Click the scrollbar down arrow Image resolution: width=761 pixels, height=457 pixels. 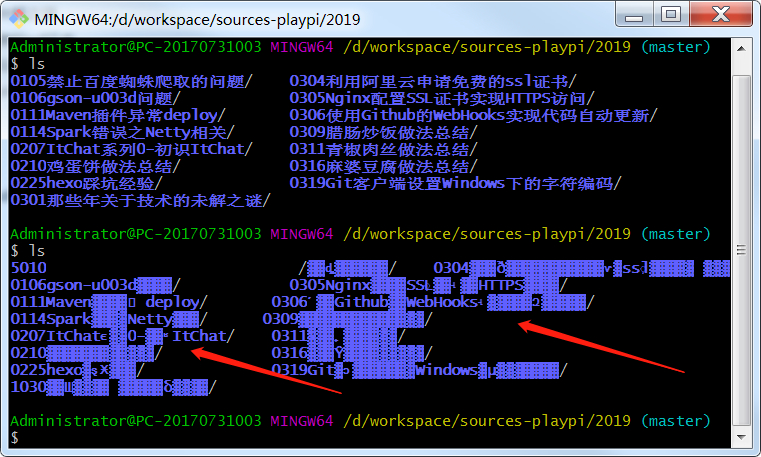click(x=741, y=437)
